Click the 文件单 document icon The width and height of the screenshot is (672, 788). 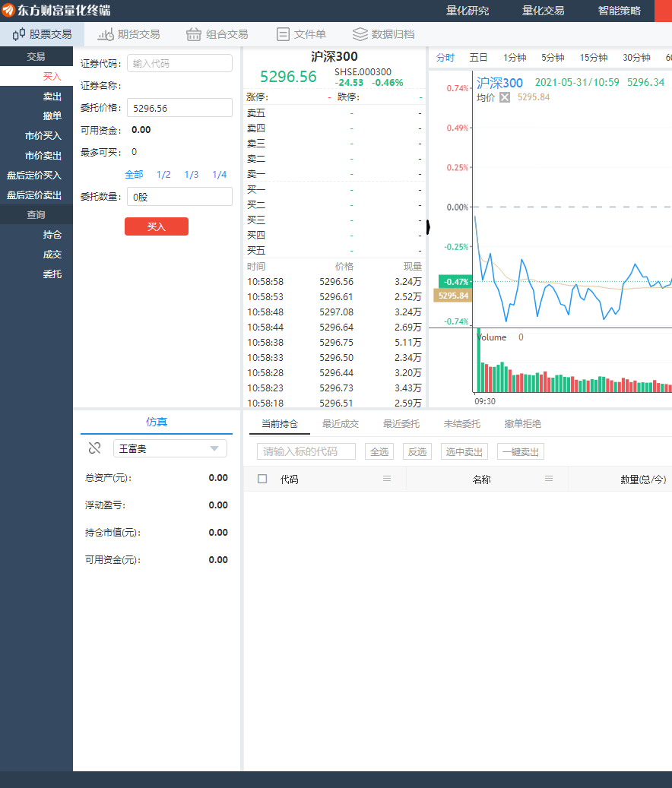(x=283, y=34)
